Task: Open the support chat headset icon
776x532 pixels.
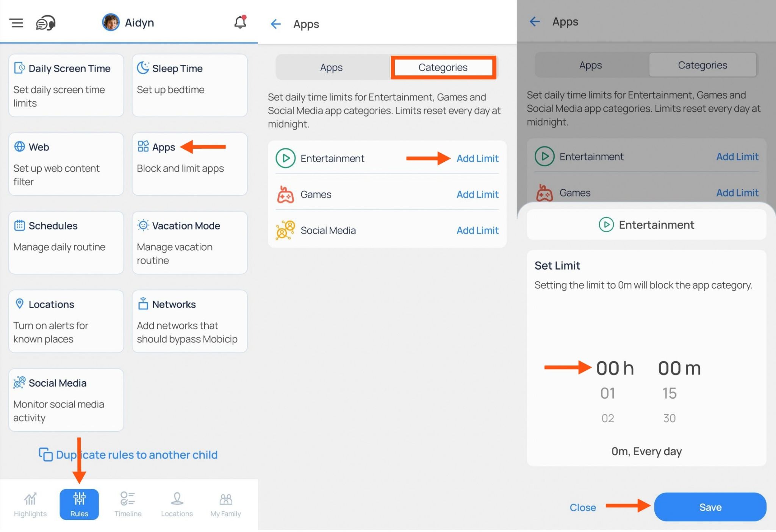Action: coord(45,23)
